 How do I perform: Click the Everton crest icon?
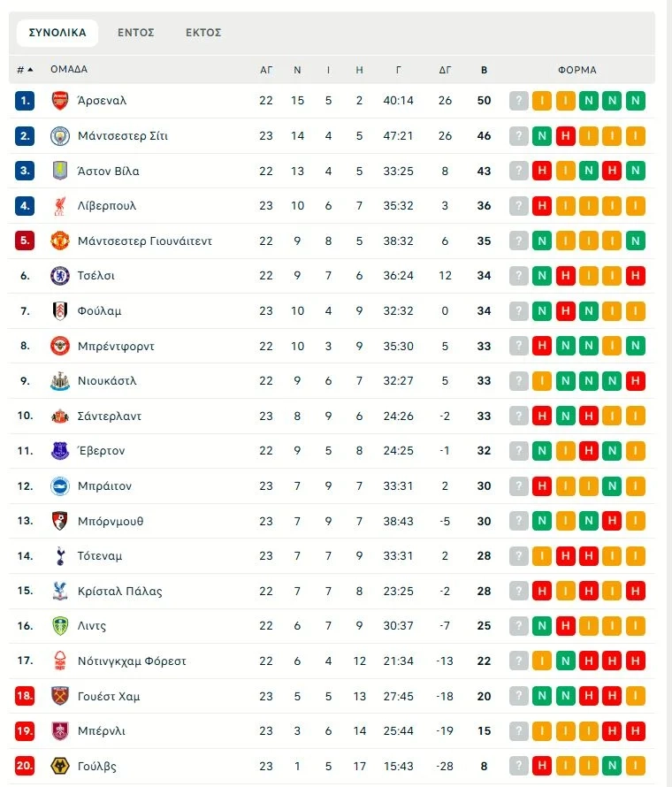click(60, 451)
